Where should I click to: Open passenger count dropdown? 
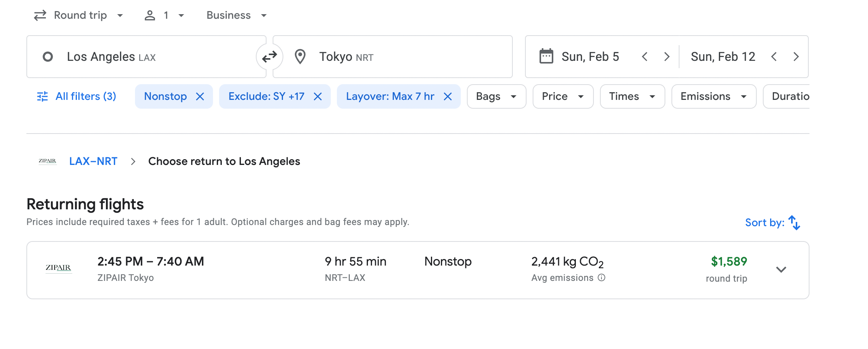point(164,15)
